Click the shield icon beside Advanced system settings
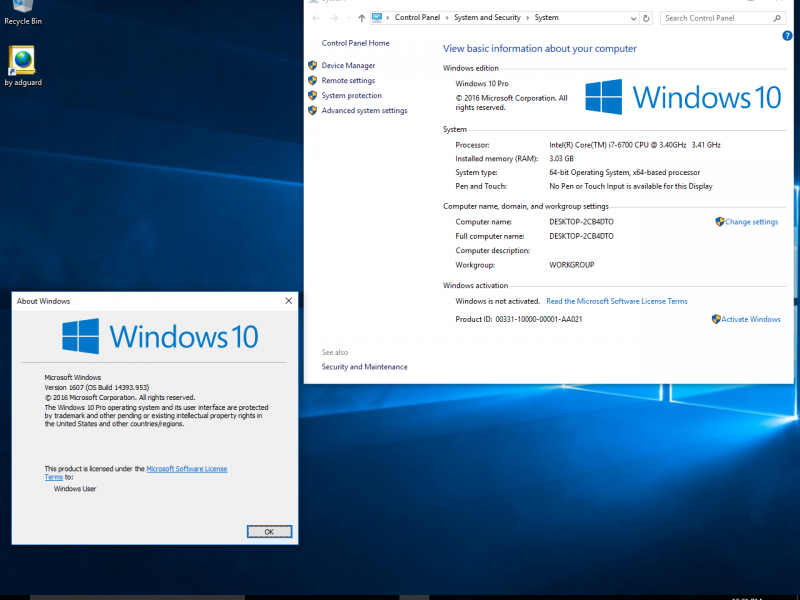Image resolution: width=800 pixels, height=600 pixels. click(x=313, y=110)
